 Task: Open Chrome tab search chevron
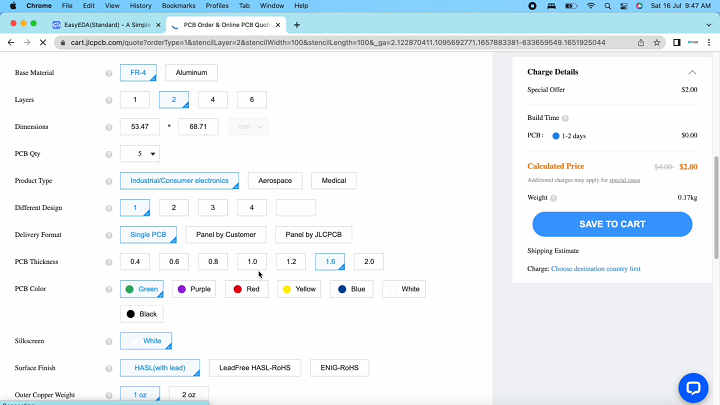coord(709,25)
